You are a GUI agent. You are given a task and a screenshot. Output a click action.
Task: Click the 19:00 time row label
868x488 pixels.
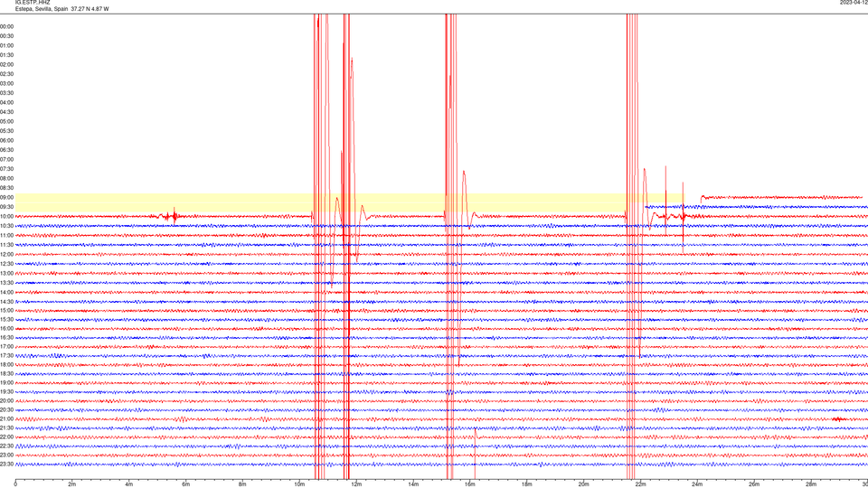pyautogui.click(x=6, y=382)
